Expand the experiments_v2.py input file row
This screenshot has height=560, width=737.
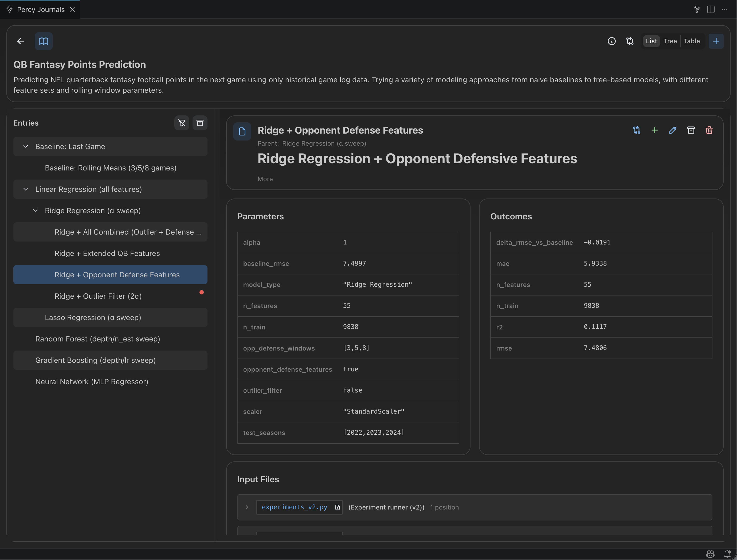(247, 507)
